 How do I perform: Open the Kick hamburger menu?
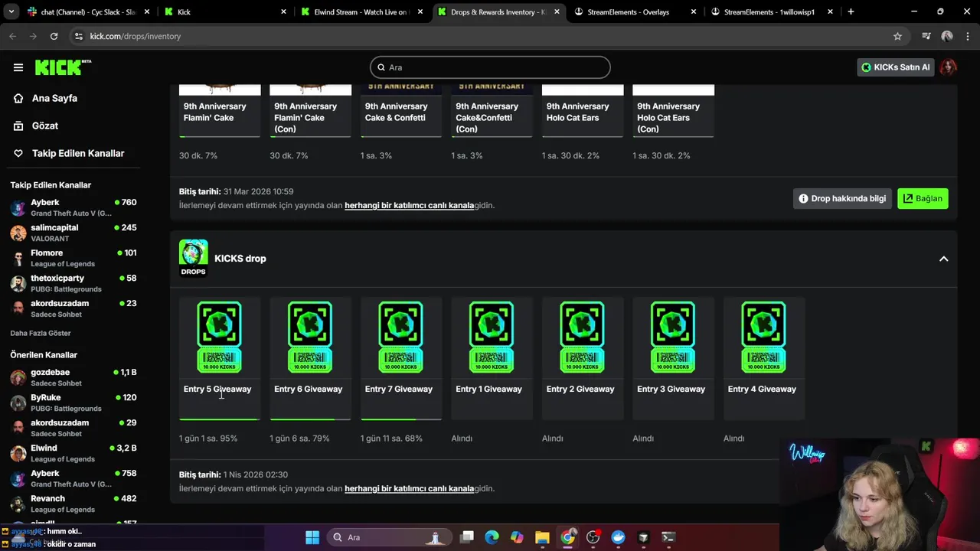[x=18, y=67]
